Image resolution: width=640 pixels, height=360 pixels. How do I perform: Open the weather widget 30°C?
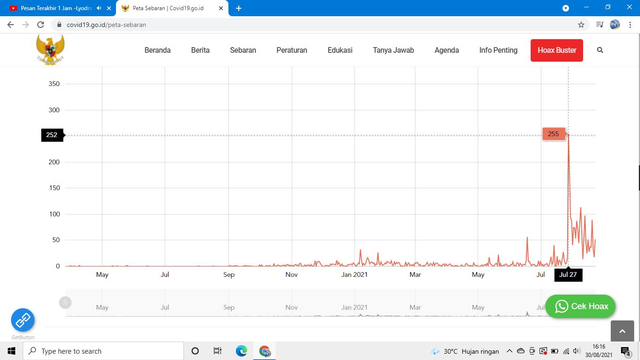click(x=465, y=351)
